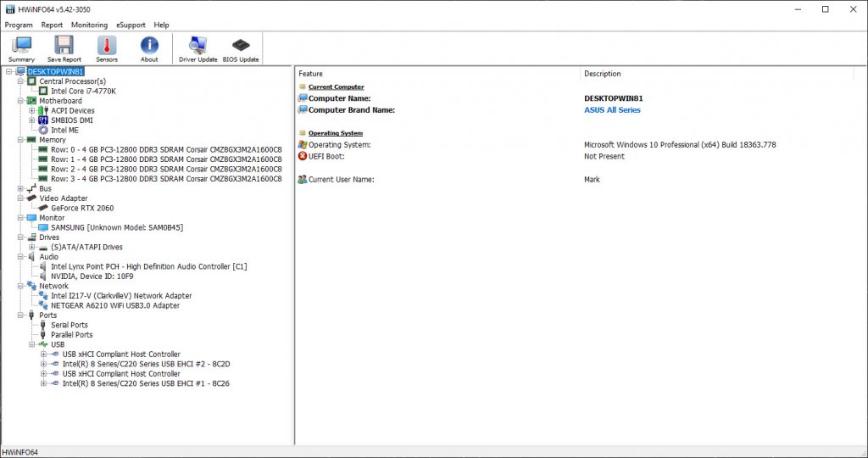Open the Summary toolbar icon

point(21,48)
